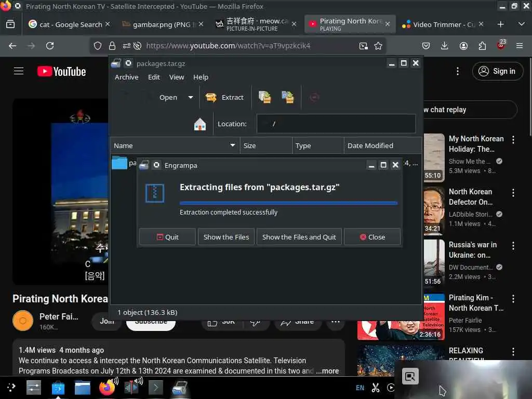Viewport: 532px width, 399px height.
Task: Click the Add files to archive icon
Action: [x=264, y=97]
